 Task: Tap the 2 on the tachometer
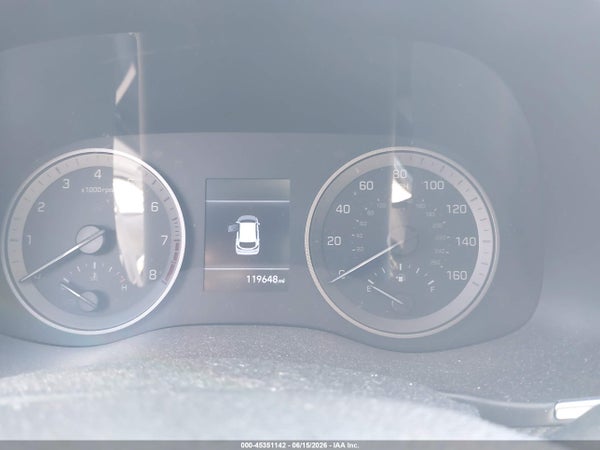pos(41,207)
